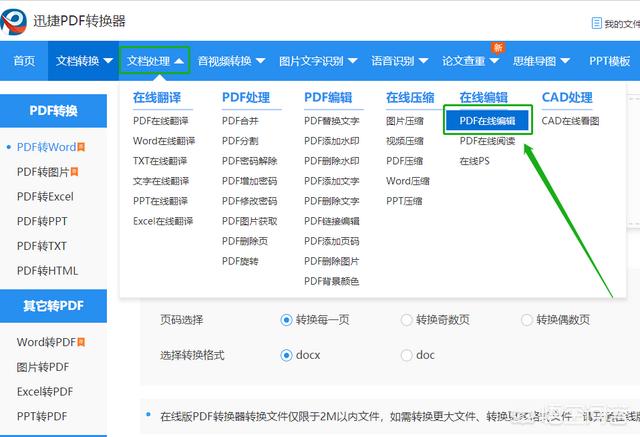The width and height of the screenshot is (640, 437).
Task: Open the PPT模板 tab
Action: pos(609,61)
